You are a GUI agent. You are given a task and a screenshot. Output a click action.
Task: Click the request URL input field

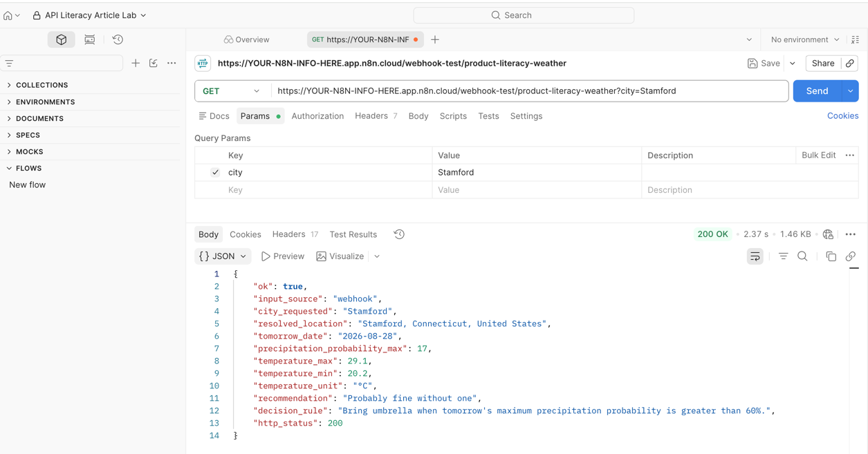point(530,91)
